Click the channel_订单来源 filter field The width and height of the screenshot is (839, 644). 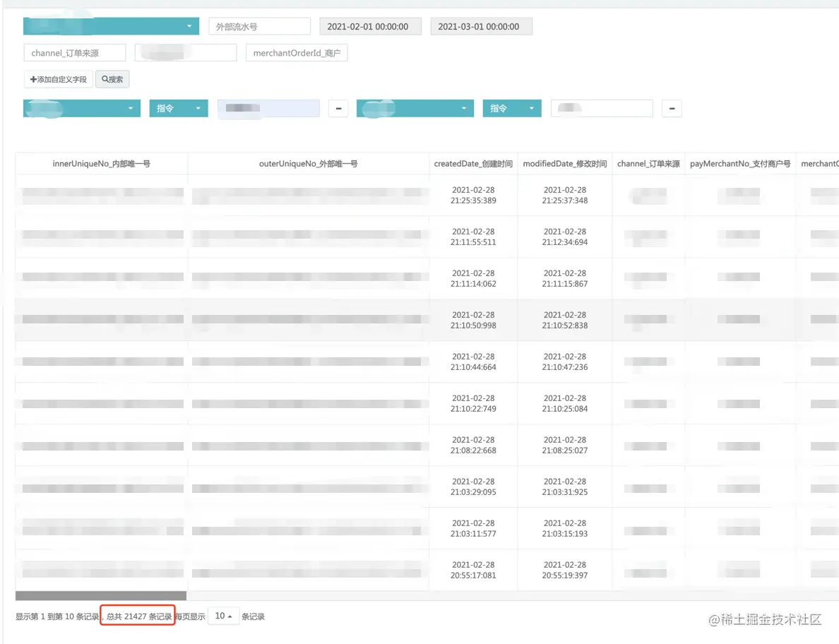coord(75,53)
